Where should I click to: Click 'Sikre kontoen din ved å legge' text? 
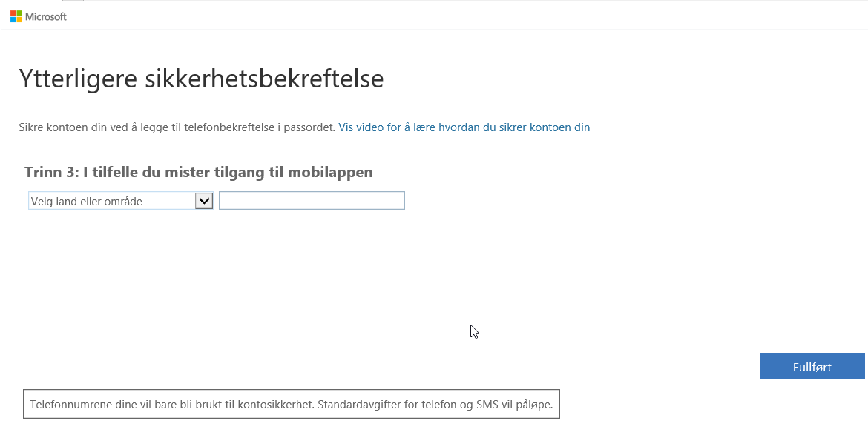tap(177, 127)
